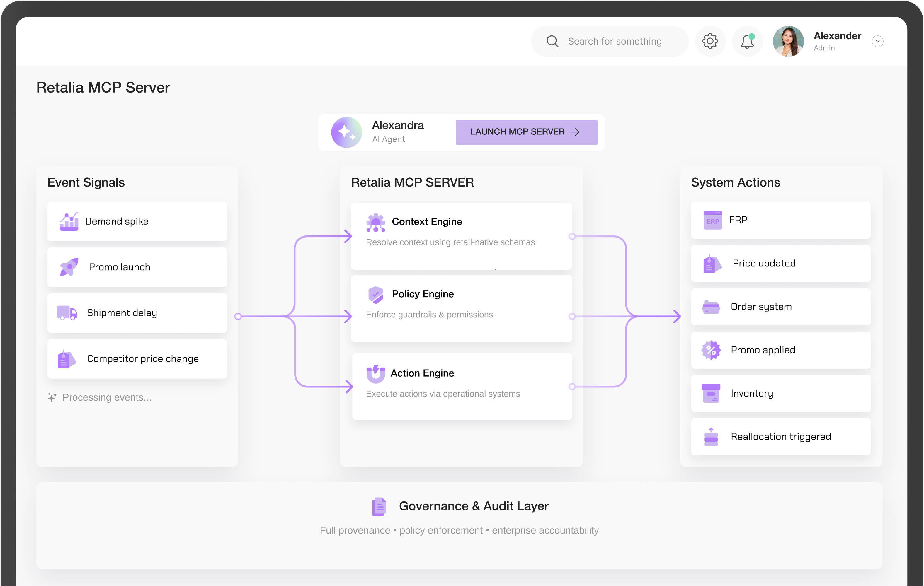Viewport: 924px width, 586px height.
Task: Click the Governance & Audit document icon
Action: coord(379,507)
